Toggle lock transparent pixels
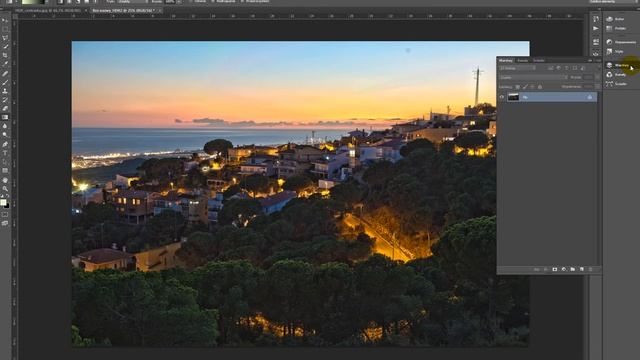The width and height of the screenshot is (640, 360). point(518,87)
